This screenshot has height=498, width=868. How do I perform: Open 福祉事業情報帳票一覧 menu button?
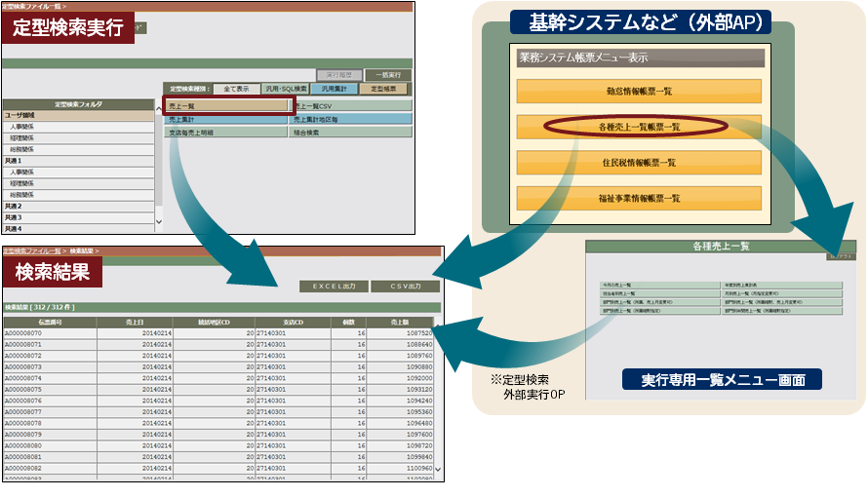click(x=639, y=198)
